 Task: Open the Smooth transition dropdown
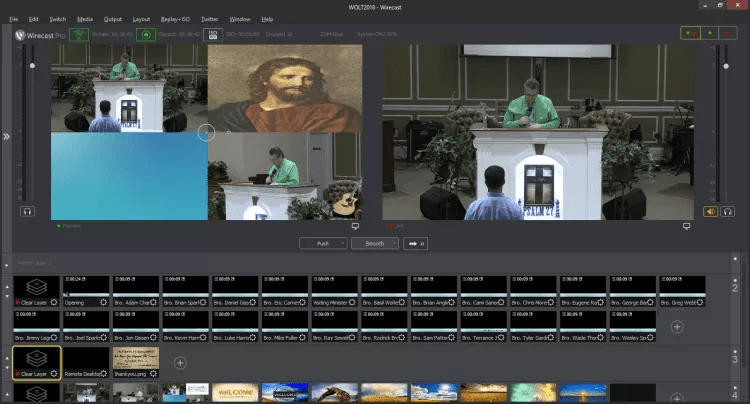[375, 243]
